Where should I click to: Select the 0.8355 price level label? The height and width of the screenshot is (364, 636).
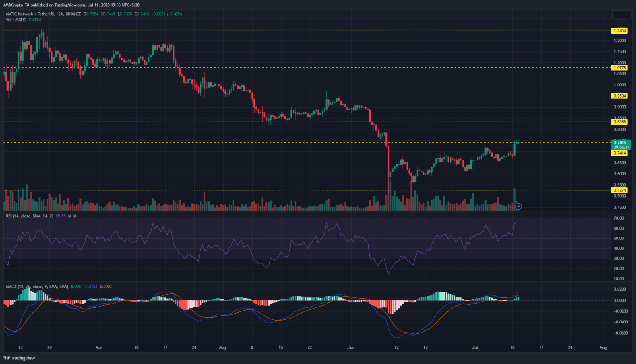(619, 122)
